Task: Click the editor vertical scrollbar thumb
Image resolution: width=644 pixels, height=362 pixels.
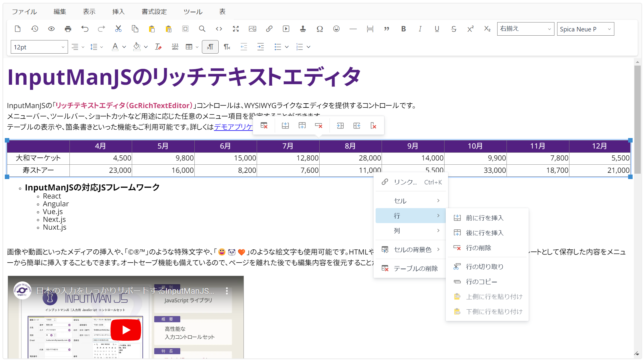Action: point(637,119)
